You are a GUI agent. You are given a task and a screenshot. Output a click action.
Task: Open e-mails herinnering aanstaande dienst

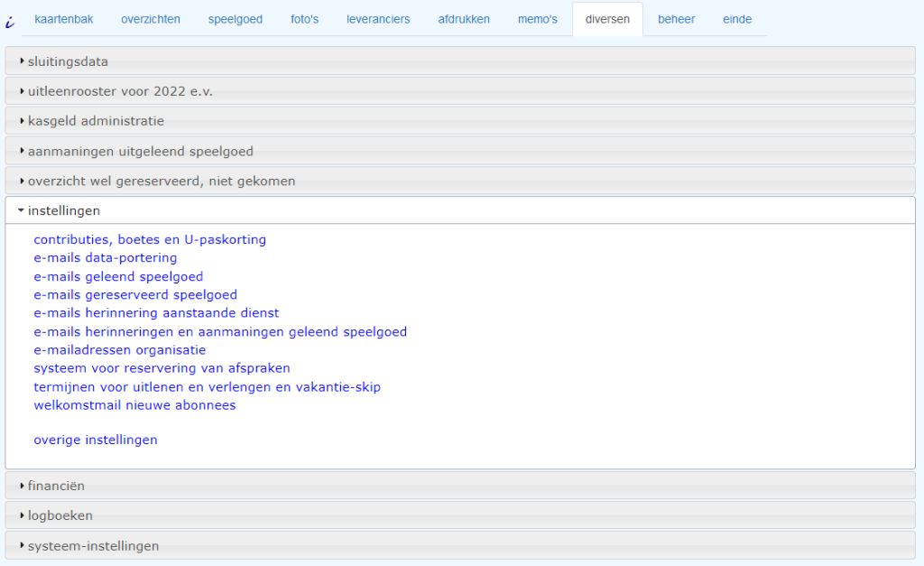156,313
